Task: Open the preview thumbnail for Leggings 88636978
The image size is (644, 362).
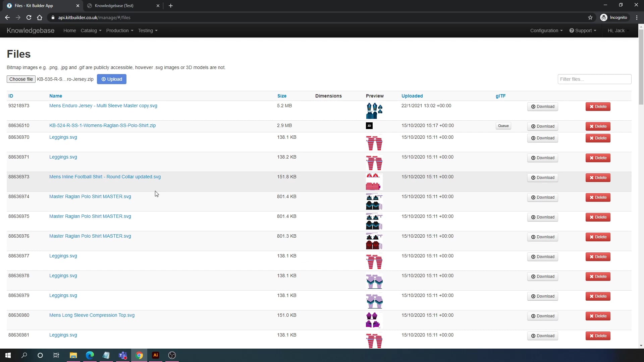Action: click(x=374, y=281)
